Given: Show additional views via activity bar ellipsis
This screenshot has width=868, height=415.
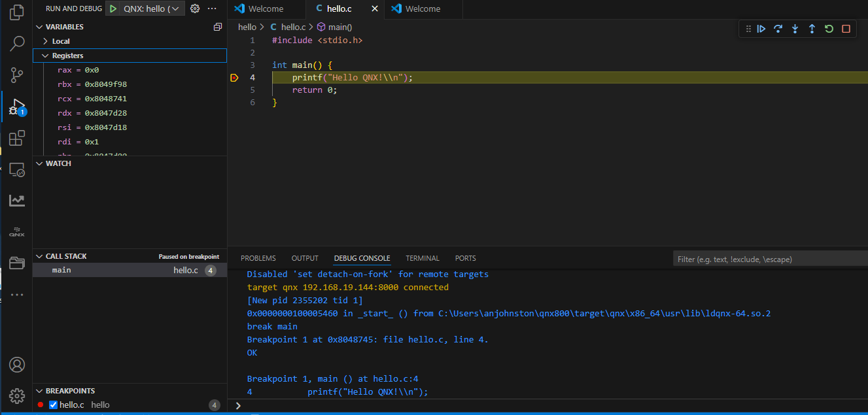Looking at the screenshot, I should [17, 295].
